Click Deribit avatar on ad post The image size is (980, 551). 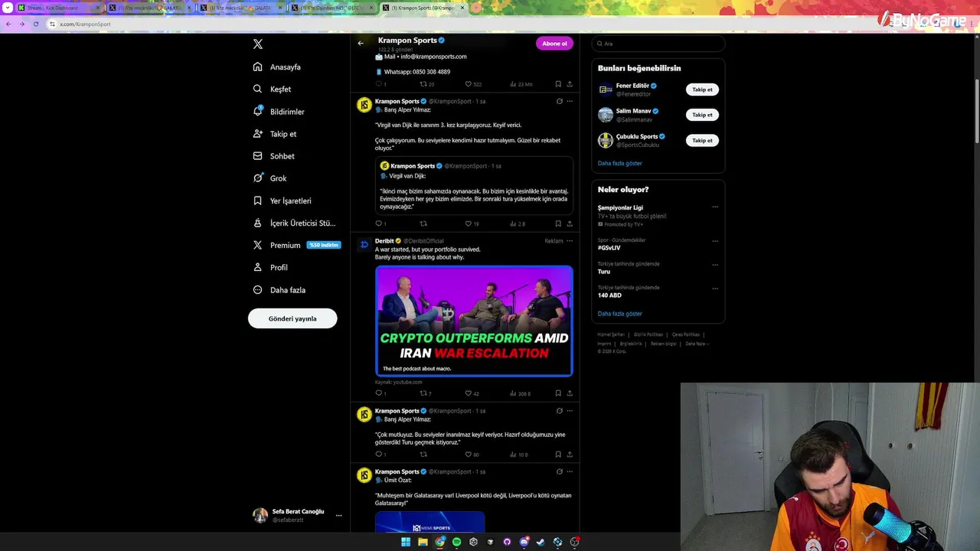click(x=364, y=245)
